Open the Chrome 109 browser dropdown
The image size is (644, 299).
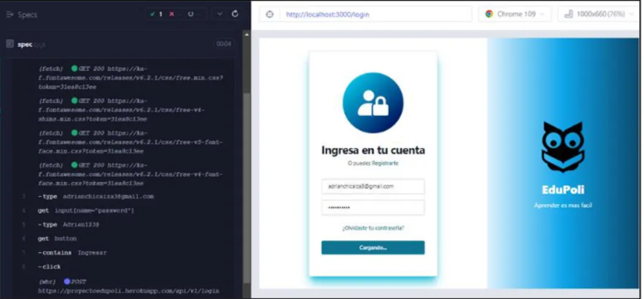516,14
